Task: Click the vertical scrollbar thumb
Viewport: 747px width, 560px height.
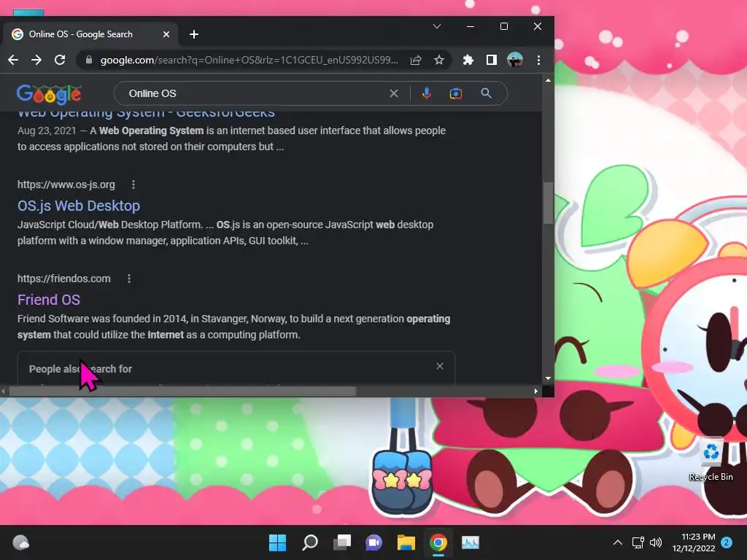Action: click(549, 203)
